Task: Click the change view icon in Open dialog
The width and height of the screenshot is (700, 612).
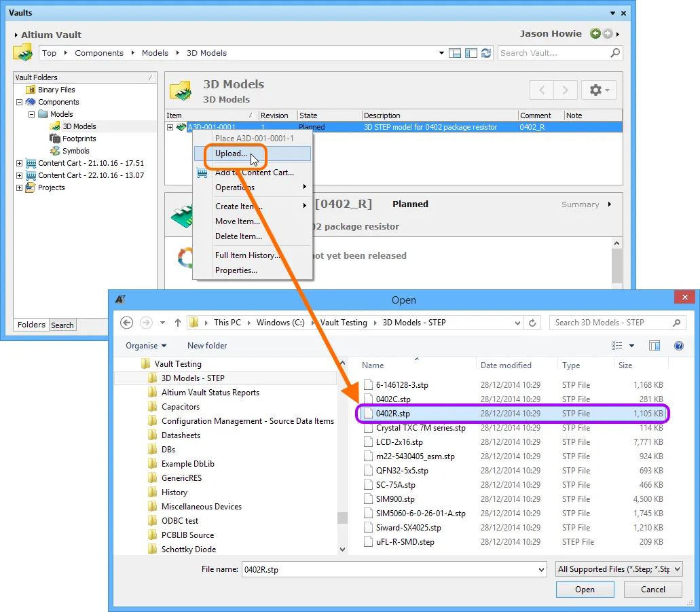Action: tap(616, 345)
